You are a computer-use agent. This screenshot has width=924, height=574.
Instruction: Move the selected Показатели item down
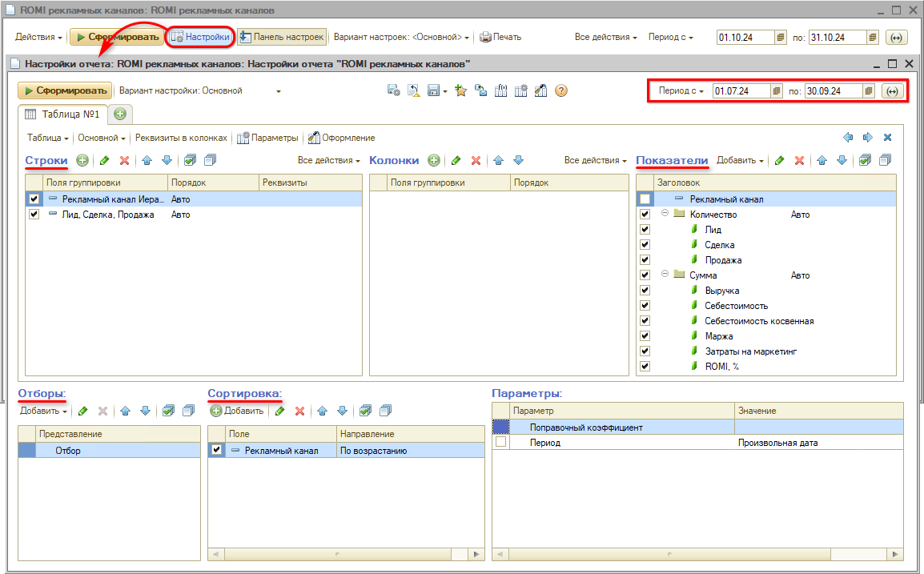coord(842,160)
